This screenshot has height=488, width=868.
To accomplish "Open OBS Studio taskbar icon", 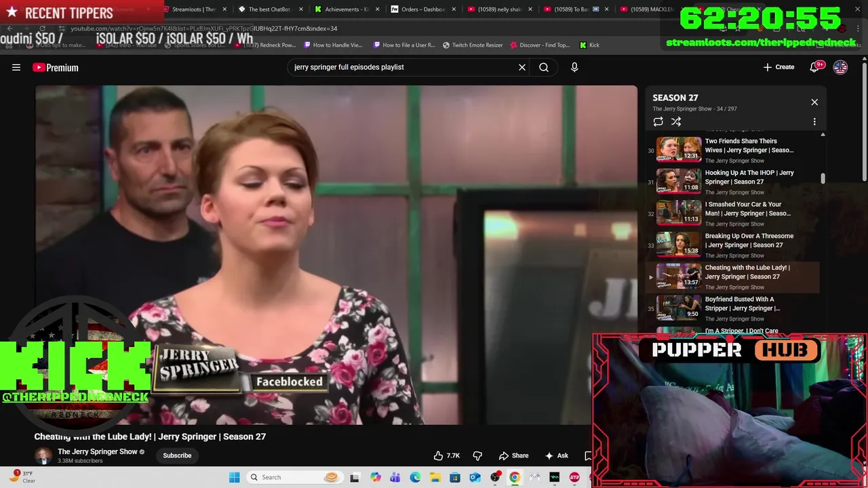I will 495,477.
